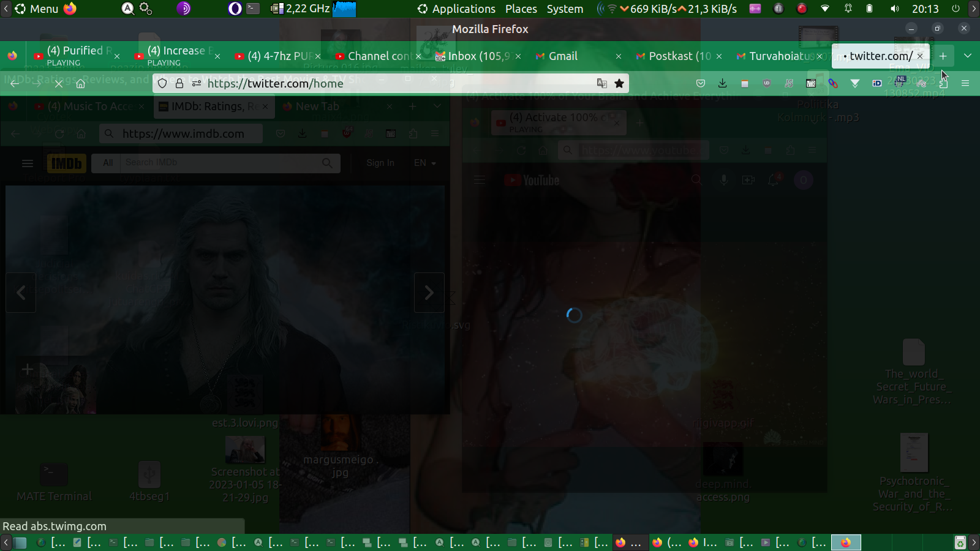Click the 20:13 clock
Viewport: 980px width, 551px height.
tap(925, 9)
